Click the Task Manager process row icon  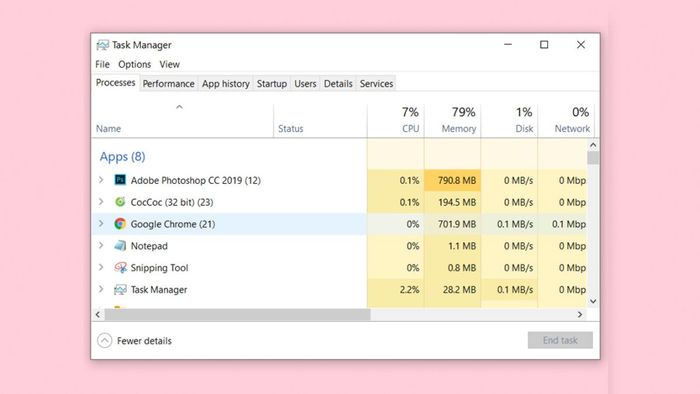point(120,290)
